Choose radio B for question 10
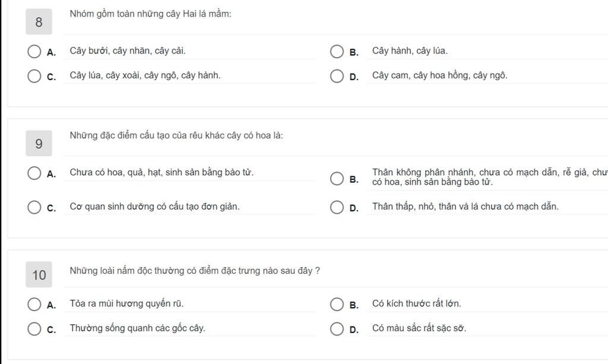The height and width of the screenshot is (364, 608). tap(337, 305)
